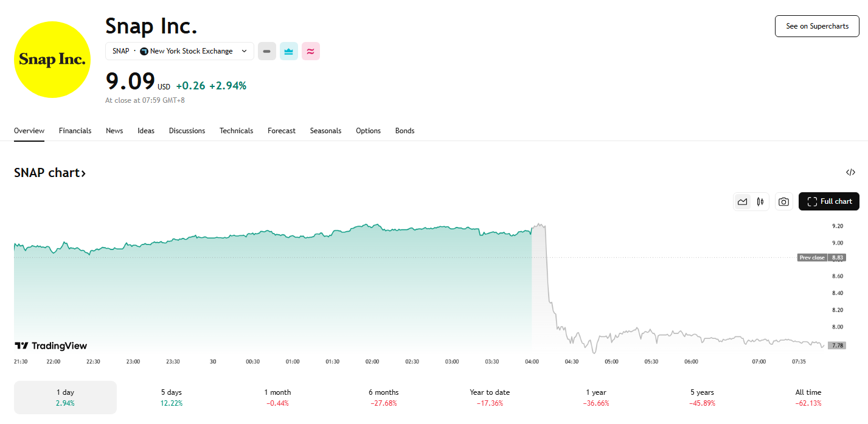868x424 pixels.
Task: Click the gray minus badge icon
Action: click(266, 51)
